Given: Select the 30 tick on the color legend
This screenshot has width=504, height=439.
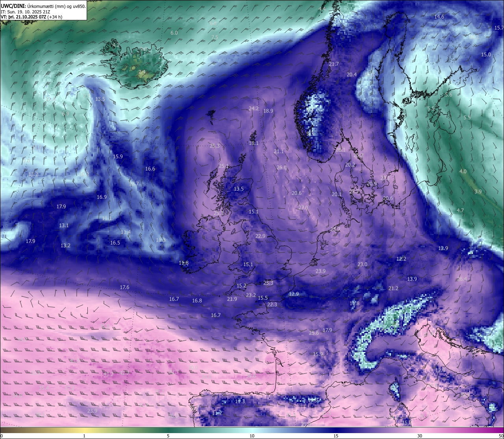Looking at the screenshot, I should tap(420, 436).
